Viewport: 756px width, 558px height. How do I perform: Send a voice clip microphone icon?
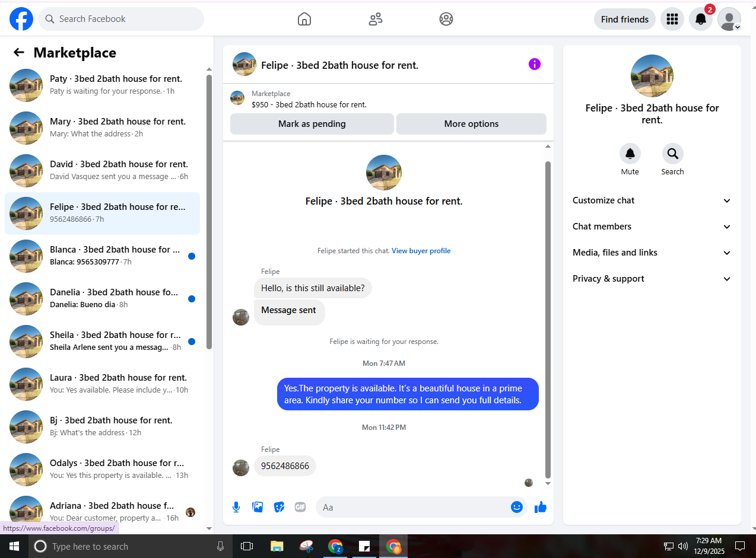tap(236, 507)
